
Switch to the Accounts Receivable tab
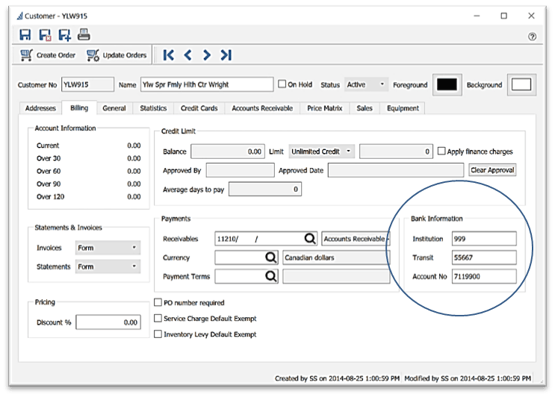coord(262,108)
